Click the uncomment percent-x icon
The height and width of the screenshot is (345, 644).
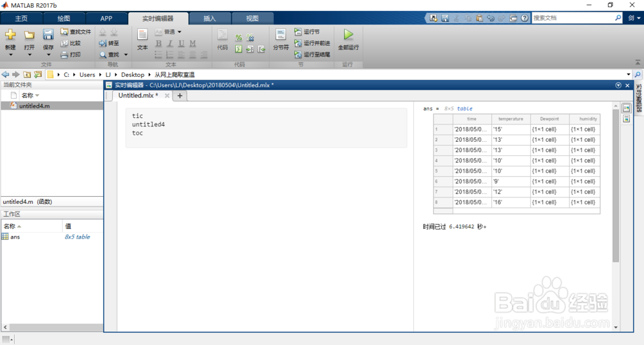pyautogui.click(x=250, y=38)
